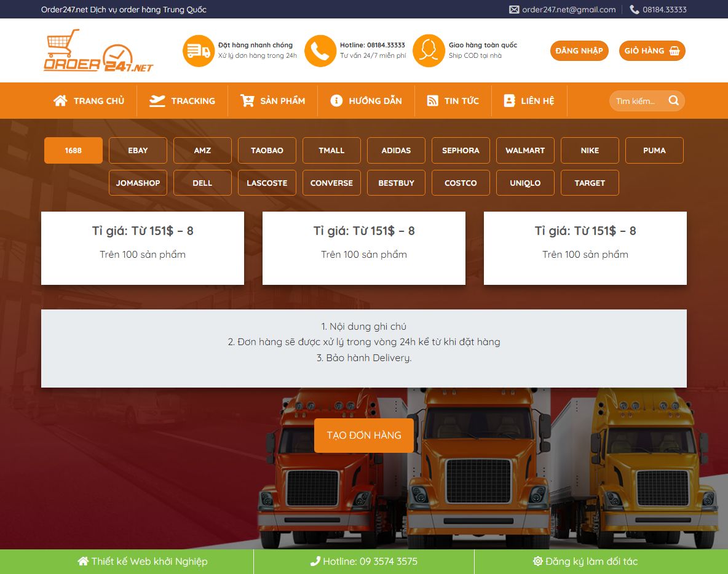The height and width of the screenshot is (574, 728).
Task: Select the SEPHORA store tab
Action: (461, 151)
